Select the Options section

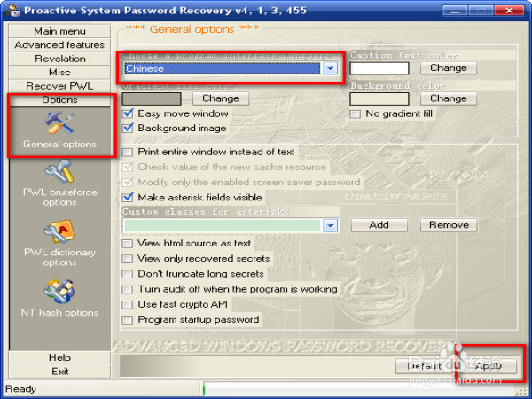point(59,99)
